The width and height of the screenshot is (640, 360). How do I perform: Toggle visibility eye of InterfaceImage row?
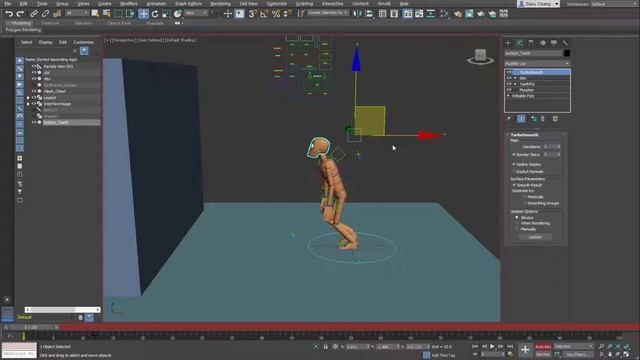point(34,104)
